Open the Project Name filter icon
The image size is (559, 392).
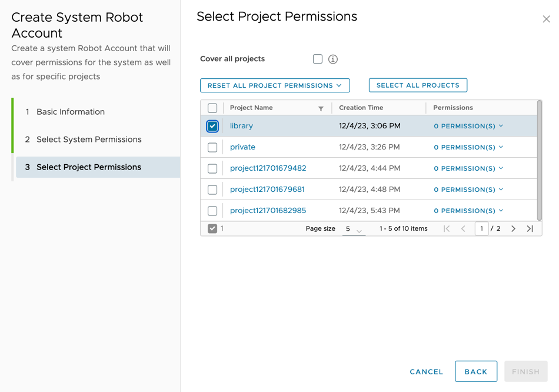pos(321,108)
